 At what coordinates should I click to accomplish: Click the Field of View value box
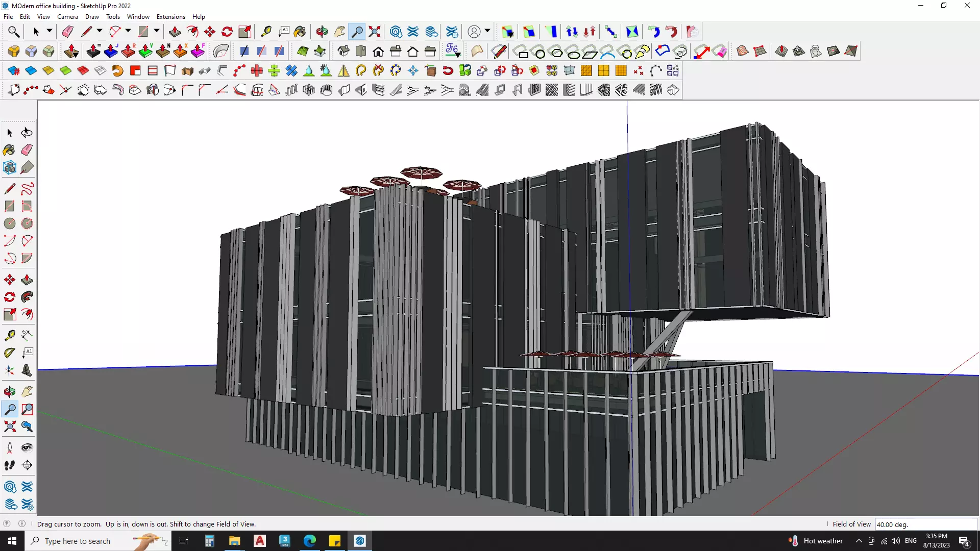(926, 524)
